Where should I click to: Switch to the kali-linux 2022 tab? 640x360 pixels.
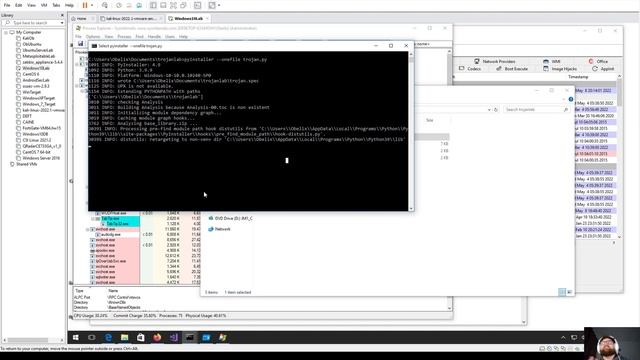click(131, 18)
